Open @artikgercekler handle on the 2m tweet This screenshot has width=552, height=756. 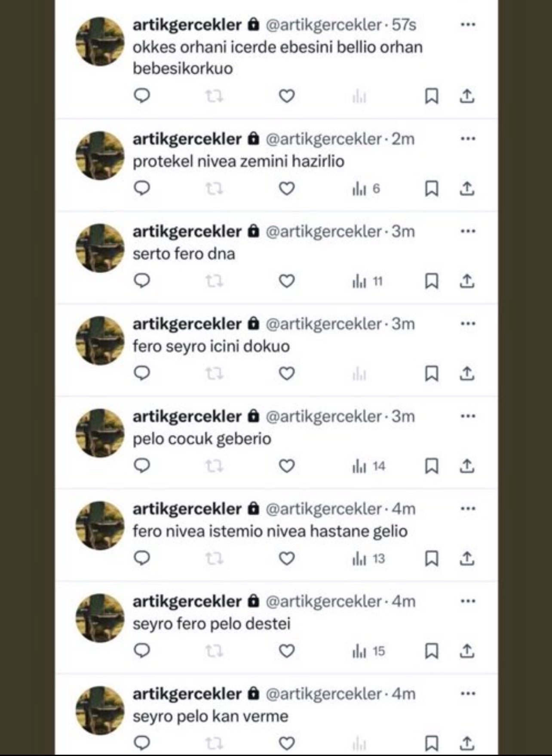point(324,139)
